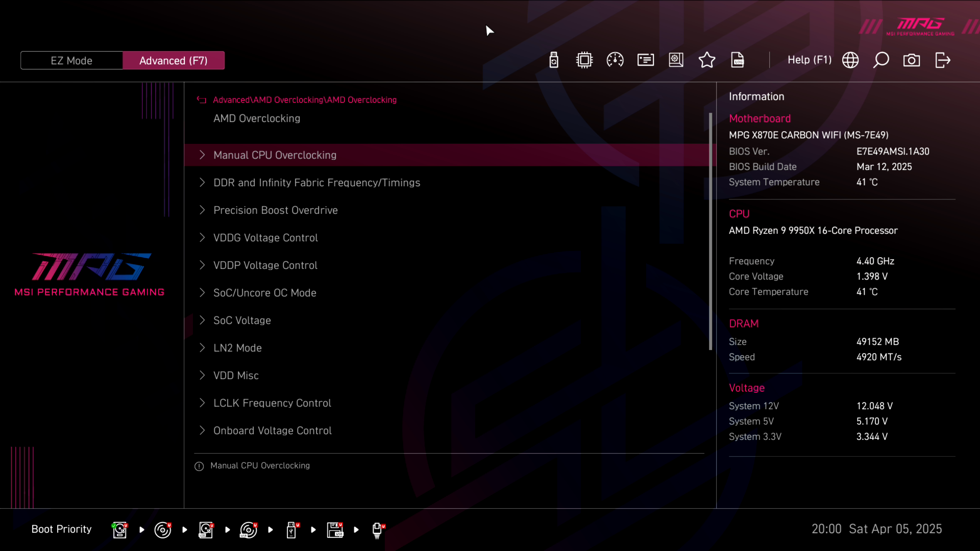Select network boot device icon

[377, 530]
